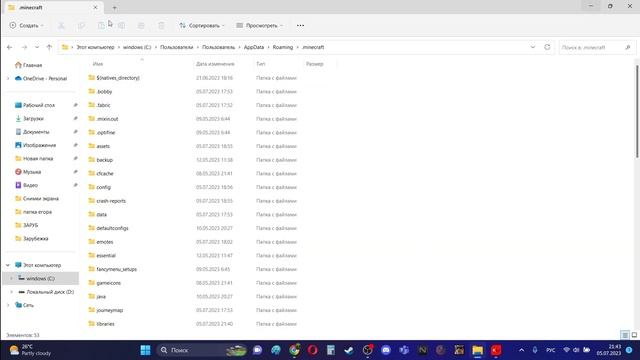Expand address bar history dropdown
This screenshot has height=360, width=640.
pos(533,47)
